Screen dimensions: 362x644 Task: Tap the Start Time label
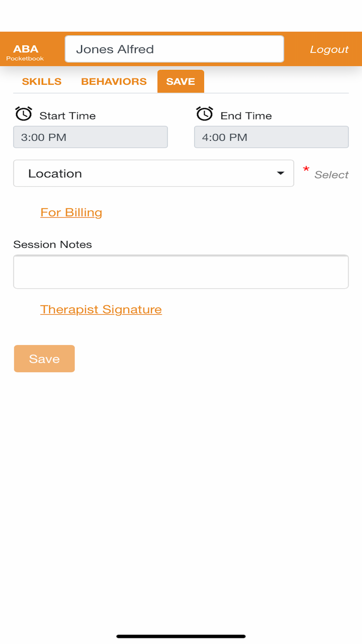68,116
